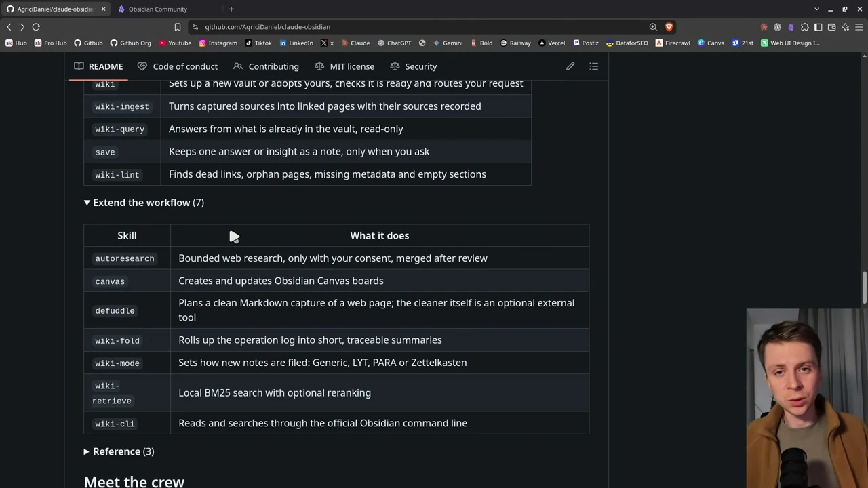Open the Canva bookmark
Screen dimensions: 868x488
pos(711,43)
